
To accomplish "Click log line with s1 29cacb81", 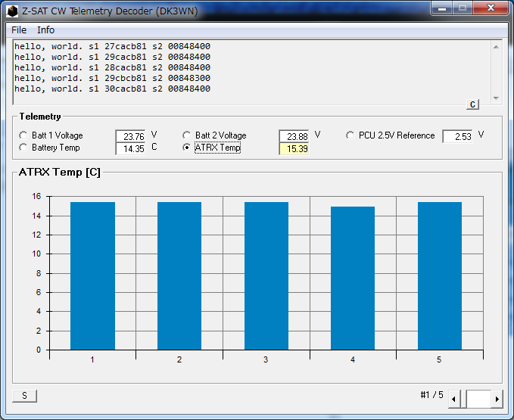I will (112, 57).
